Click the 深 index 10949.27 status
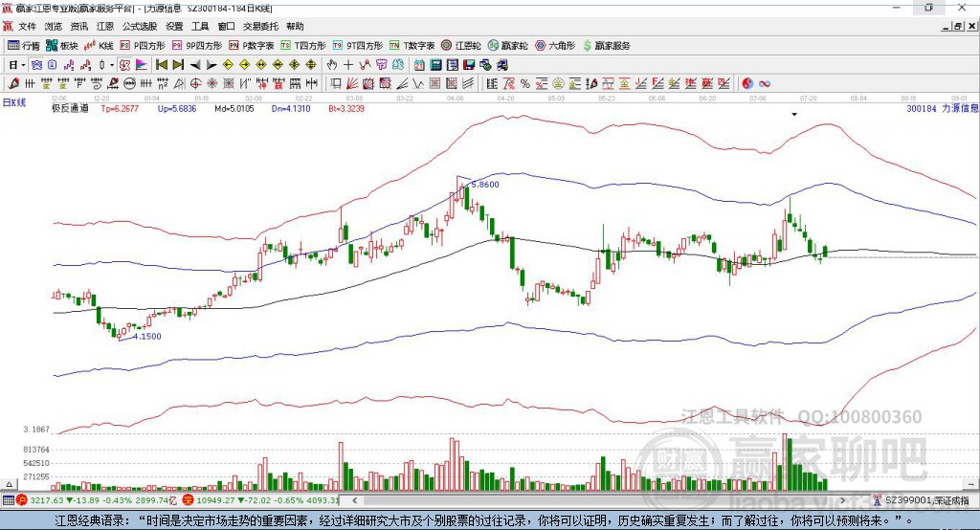This screenshot has width=980, height=530. point(260,500)
